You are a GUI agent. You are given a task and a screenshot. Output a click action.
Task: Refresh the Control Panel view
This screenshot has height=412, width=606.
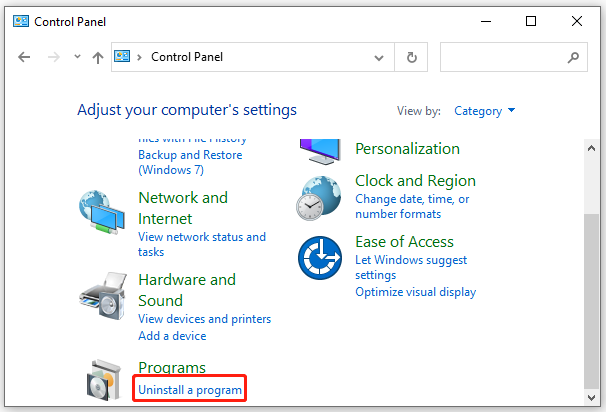click(412, 57)
